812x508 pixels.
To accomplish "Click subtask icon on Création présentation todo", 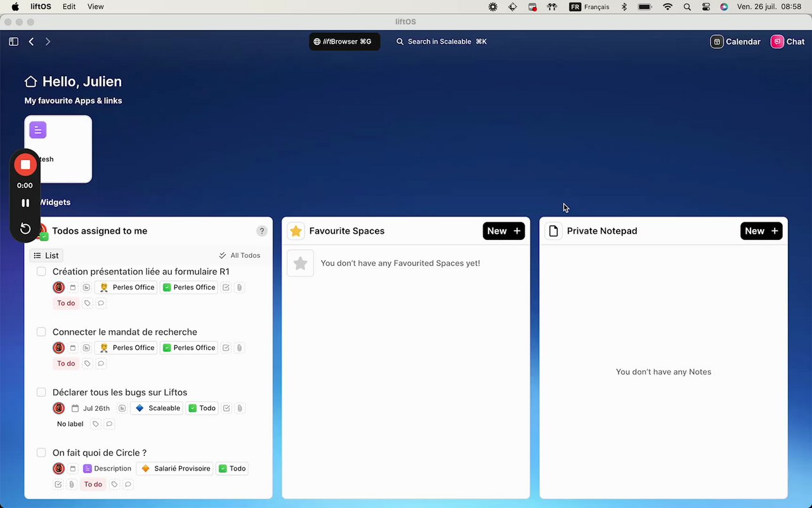I will click(x=226, y=288).
